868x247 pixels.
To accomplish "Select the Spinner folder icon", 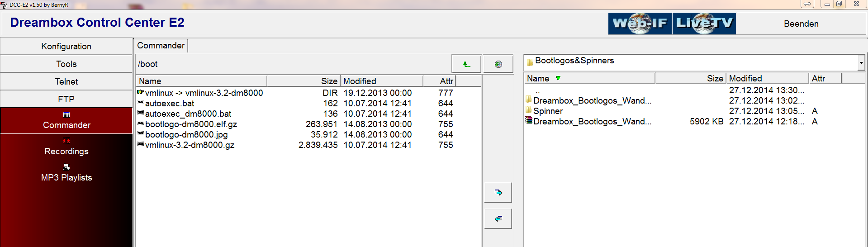I will [x=528, y=110].
